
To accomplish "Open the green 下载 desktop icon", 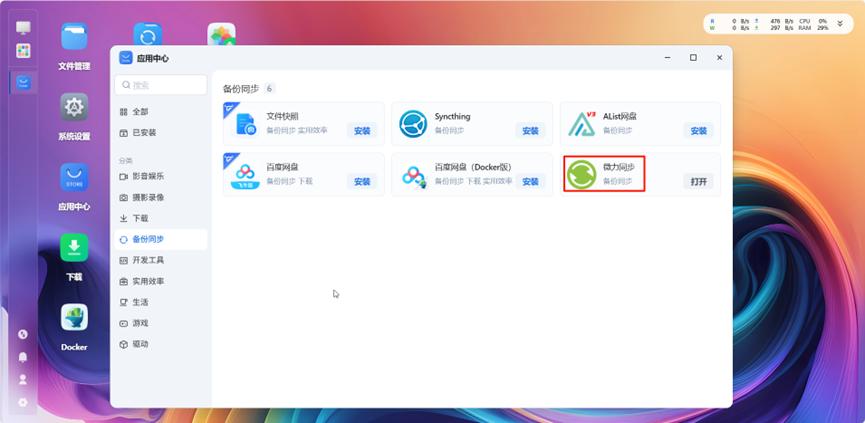I will (x=74, y=248).
